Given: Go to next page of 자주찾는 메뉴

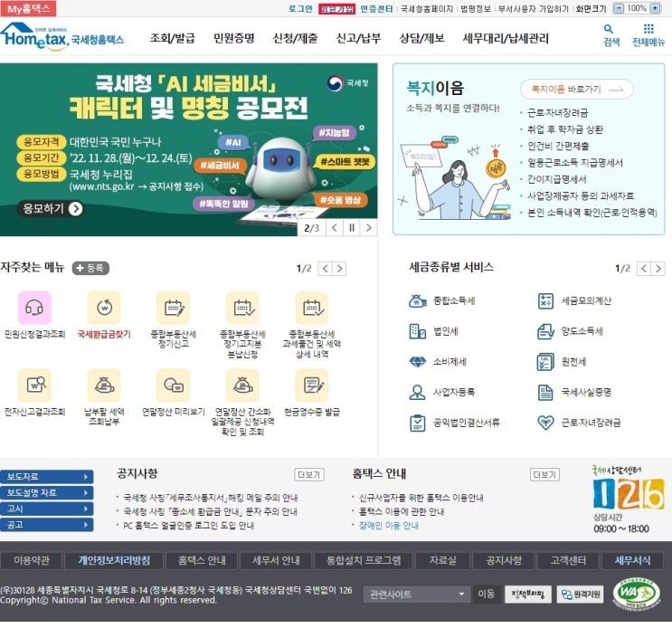Looking at the screenshot, I should coord(339,269).
